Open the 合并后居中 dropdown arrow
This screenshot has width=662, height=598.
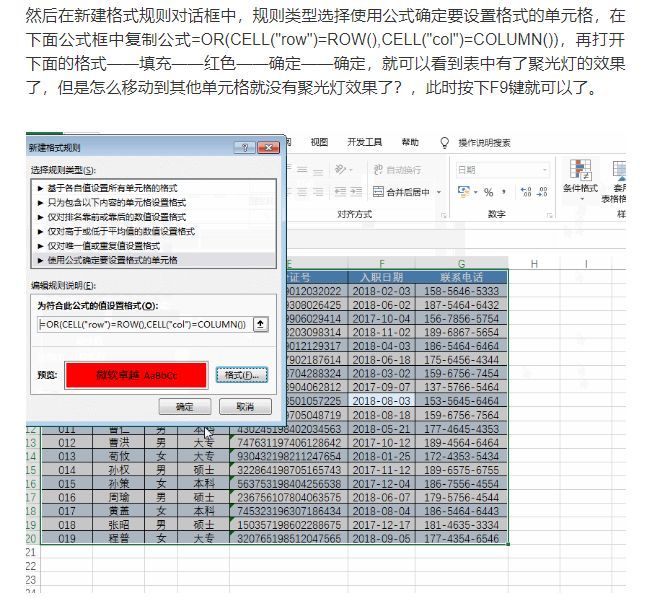[x=439, y=192]
